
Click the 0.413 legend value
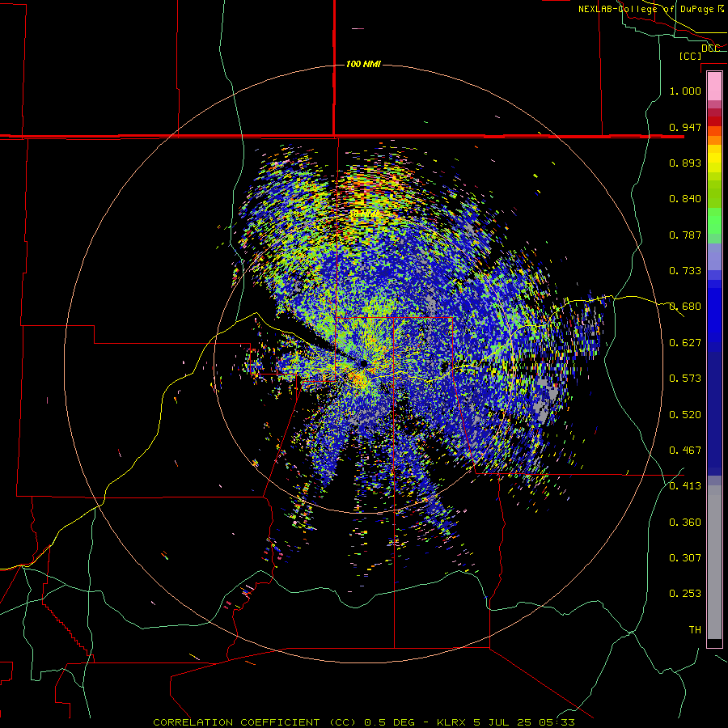tap(685, 486)
